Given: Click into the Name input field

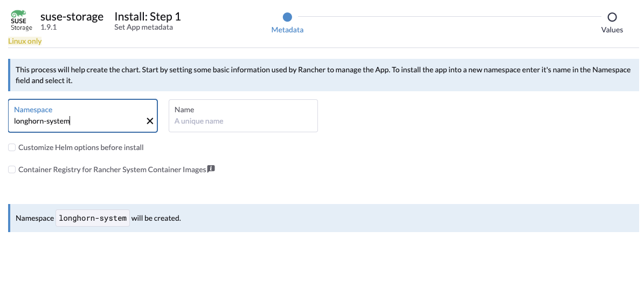Looking at the screenshot, I should 243,121.
